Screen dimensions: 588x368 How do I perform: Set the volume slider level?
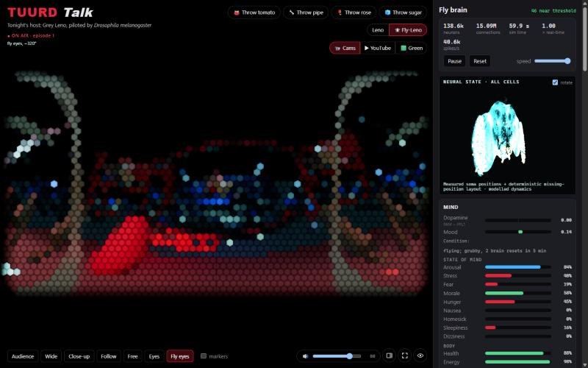click(337, 356)
